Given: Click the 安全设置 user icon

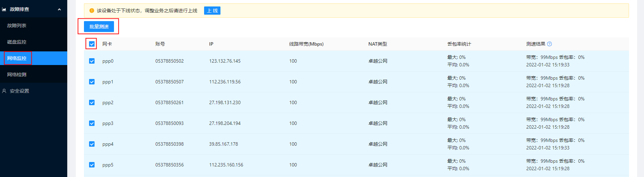Looking at the screenshot, I should [4, 91].
